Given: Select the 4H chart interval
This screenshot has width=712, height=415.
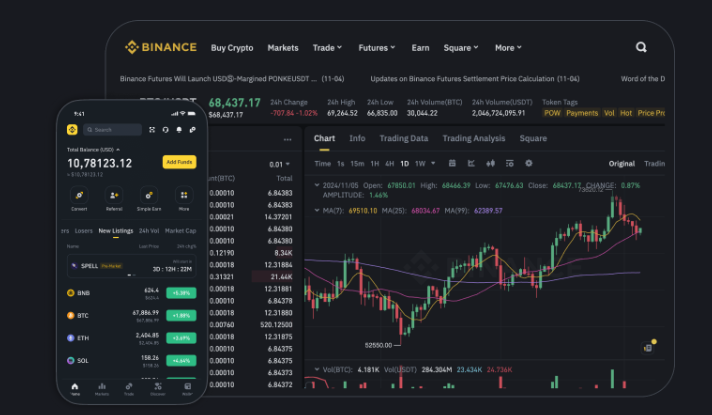Looking at the screenshot, I should 390,163.
